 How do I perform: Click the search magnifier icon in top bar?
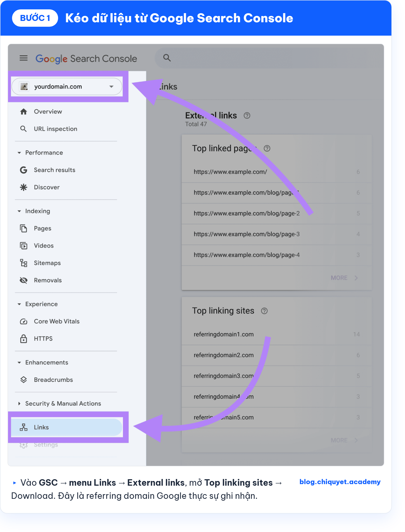pos(167,58)
